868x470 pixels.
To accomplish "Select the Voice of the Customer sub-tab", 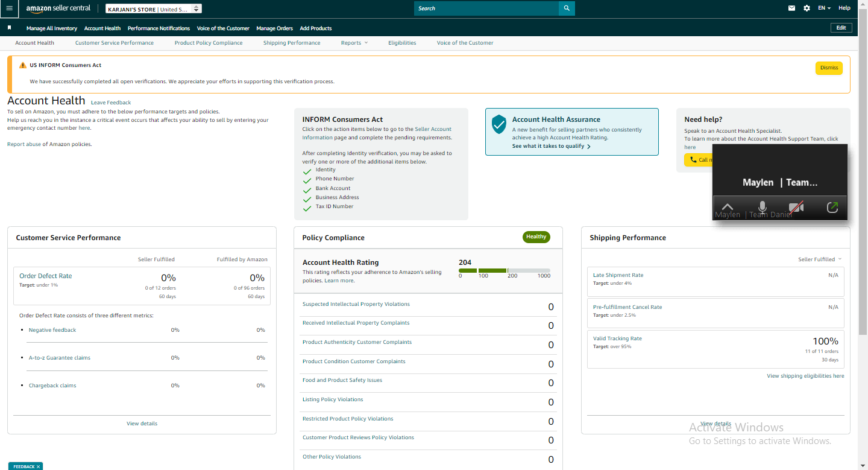I will click(x=465, y=43).
